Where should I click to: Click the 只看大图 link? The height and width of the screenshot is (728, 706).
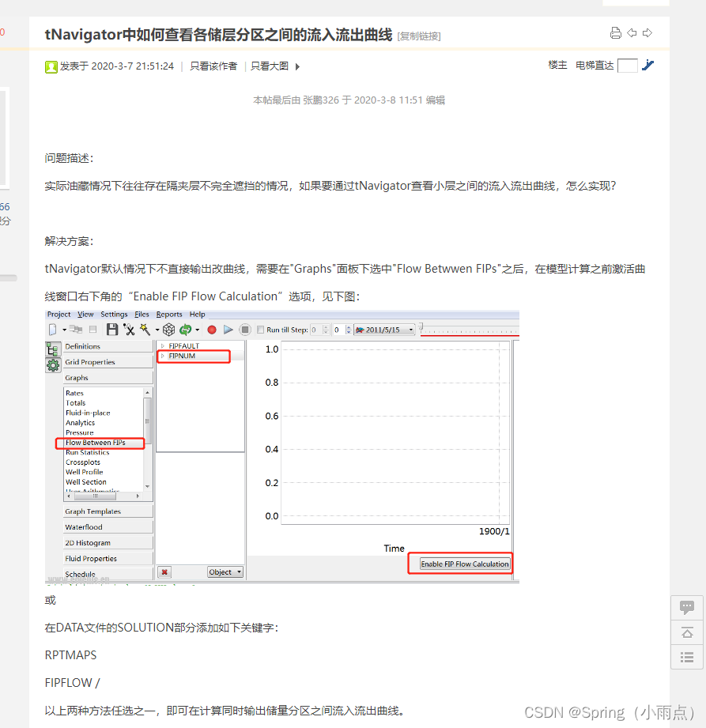(270, 66)
